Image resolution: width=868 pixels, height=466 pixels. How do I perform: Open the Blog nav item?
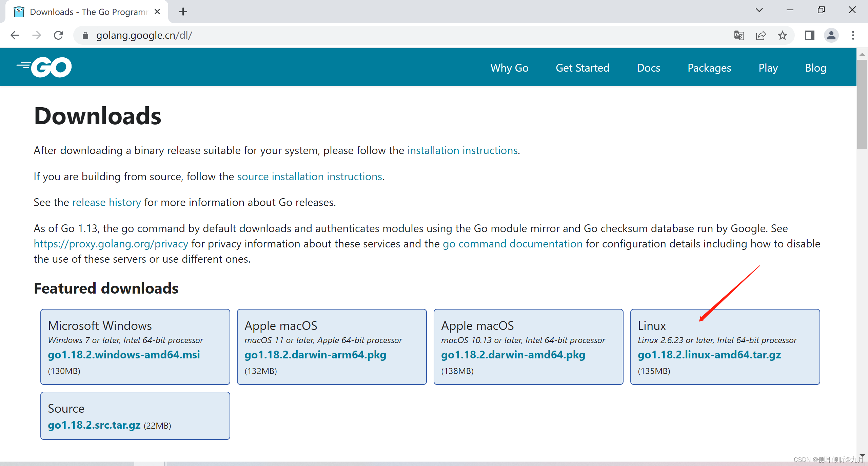[x=815, y=68]
